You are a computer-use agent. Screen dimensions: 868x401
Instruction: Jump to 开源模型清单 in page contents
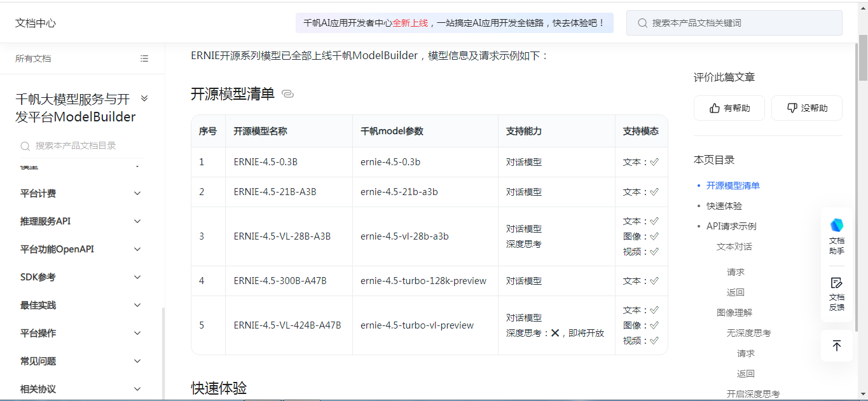[733, 186]
